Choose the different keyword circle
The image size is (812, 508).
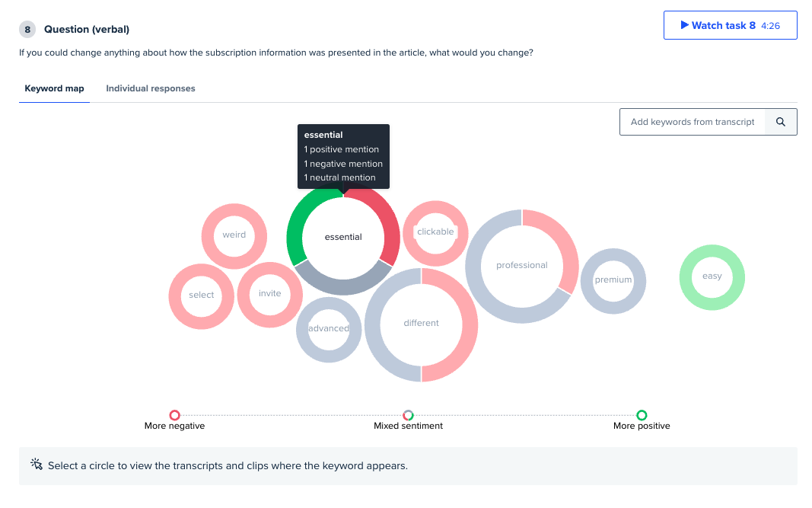pos(421,325)
